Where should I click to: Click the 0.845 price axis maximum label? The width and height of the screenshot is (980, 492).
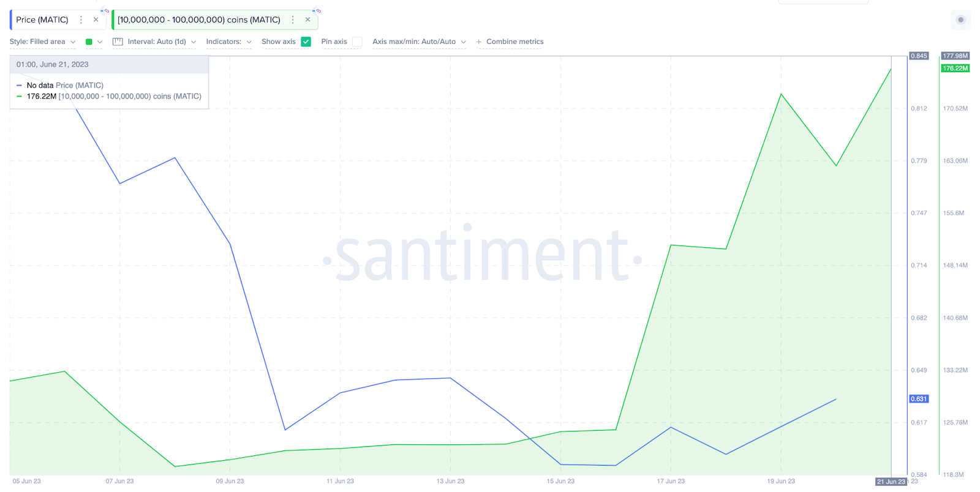(919, 56)
